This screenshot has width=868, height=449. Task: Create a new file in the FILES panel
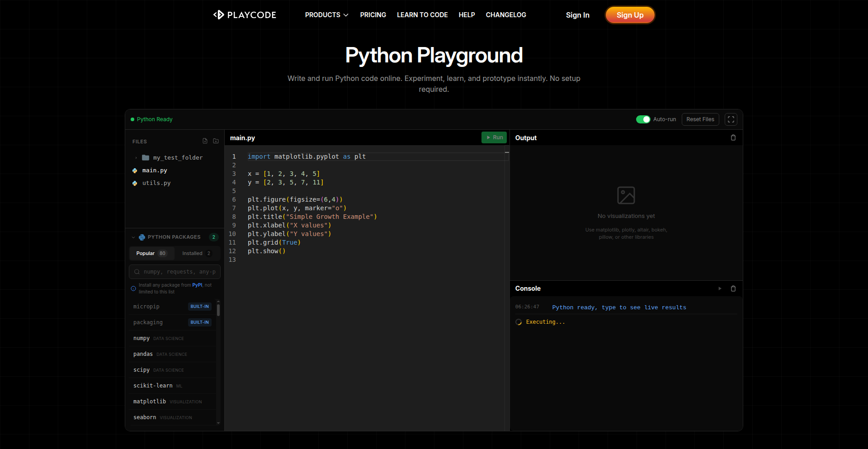205,141
